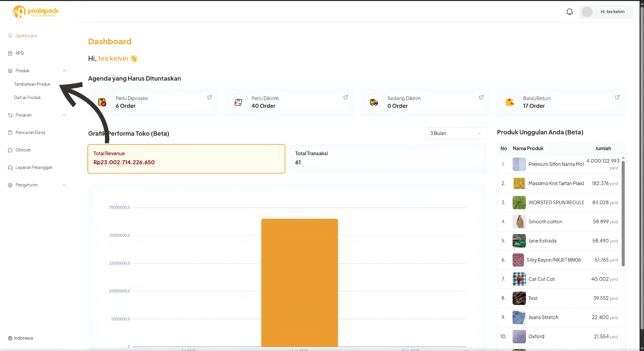Select Daftar Produk submenu
644x351 pixels.
28,98
